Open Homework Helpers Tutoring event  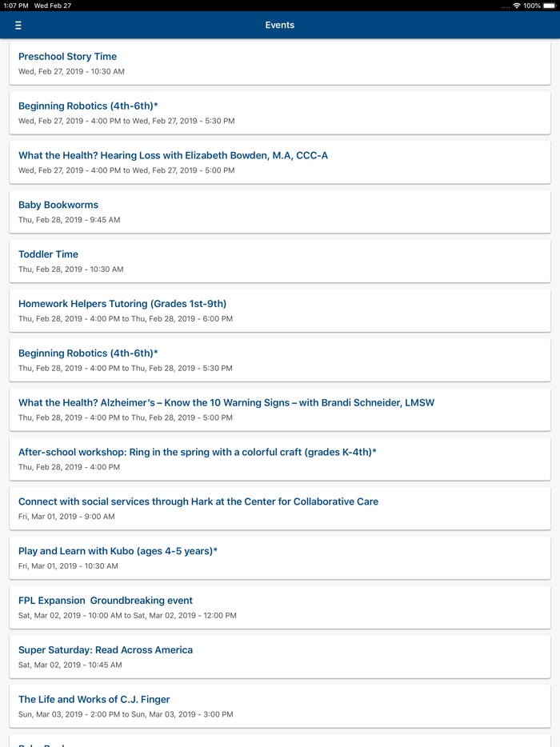click(x=280, y=310)
